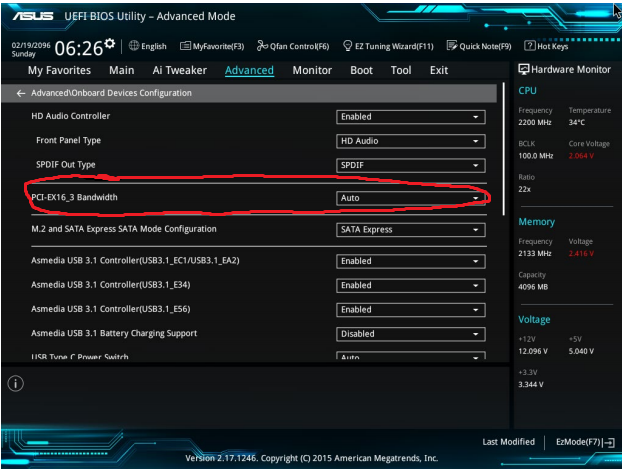Switch to the Main tab
The image size is (622, 473).
coord(121,70)
